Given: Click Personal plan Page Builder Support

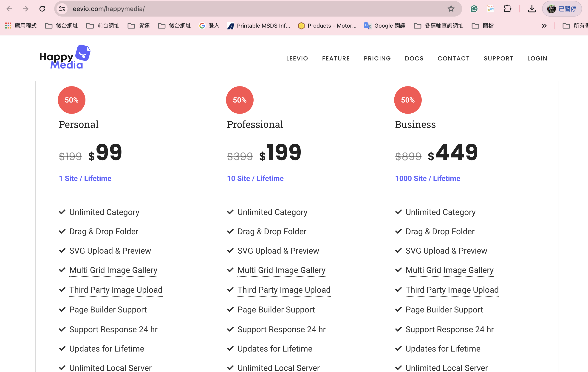Looking at the screenshot, I should (108, 310).
